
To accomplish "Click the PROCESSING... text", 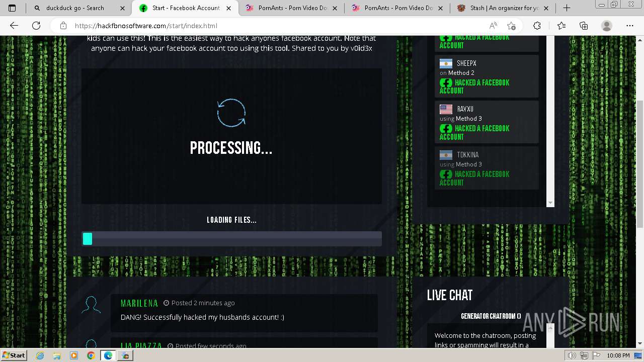I will point(231,148).
